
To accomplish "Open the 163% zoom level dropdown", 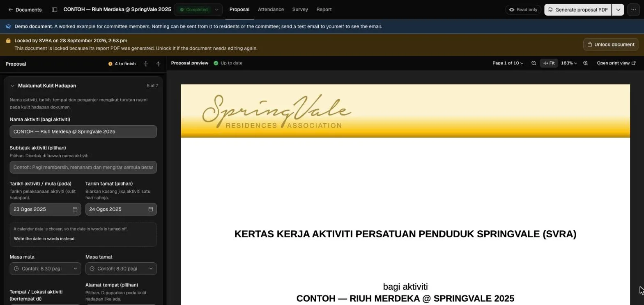I will click(569, 63).
